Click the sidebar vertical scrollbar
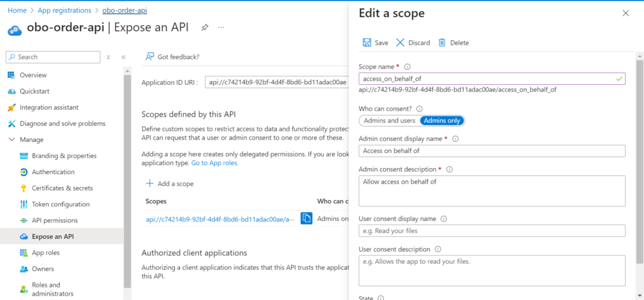644x300 pixels. (127, 181)
